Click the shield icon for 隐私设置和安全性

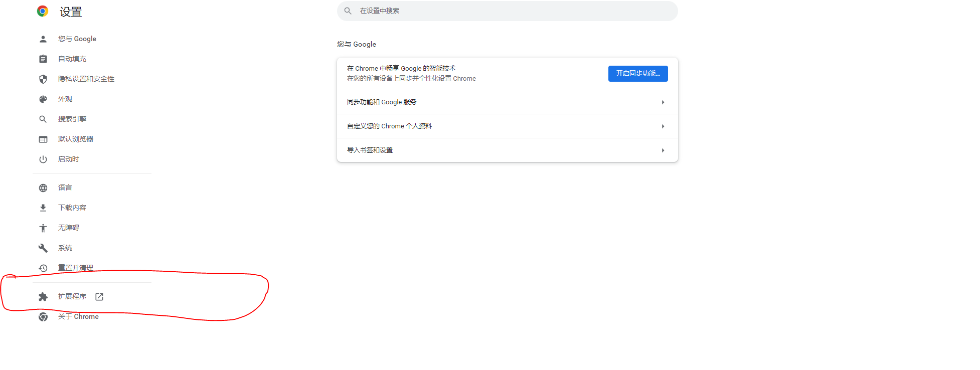coord(43,79)
